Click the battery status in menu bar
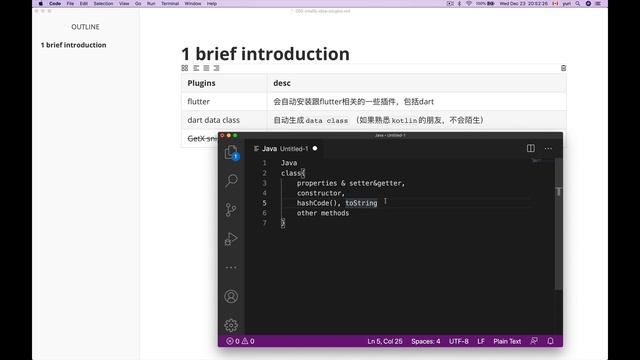The image size is (640, 360). click(485, 3)
